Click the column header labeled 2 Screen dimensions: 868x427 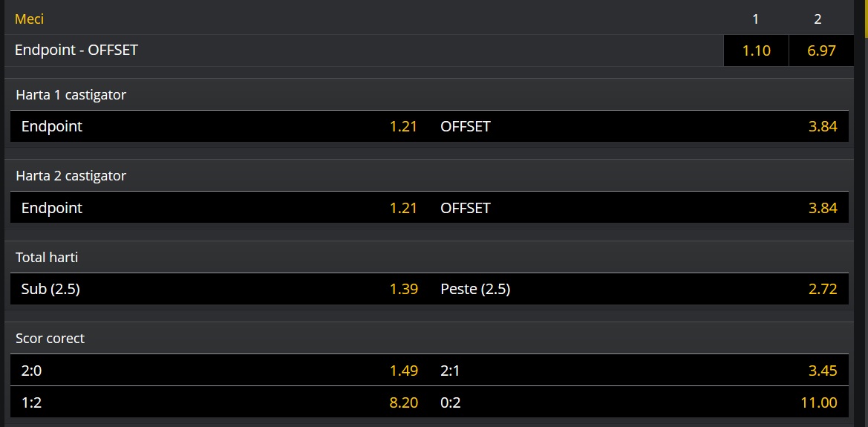(x=818, y=19)
